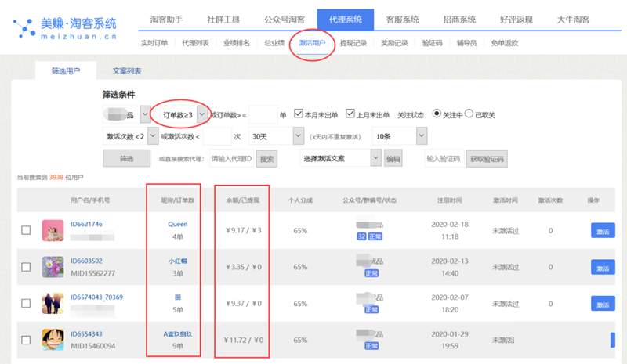Switch to the 文案列表 tab

pos(127,71)
